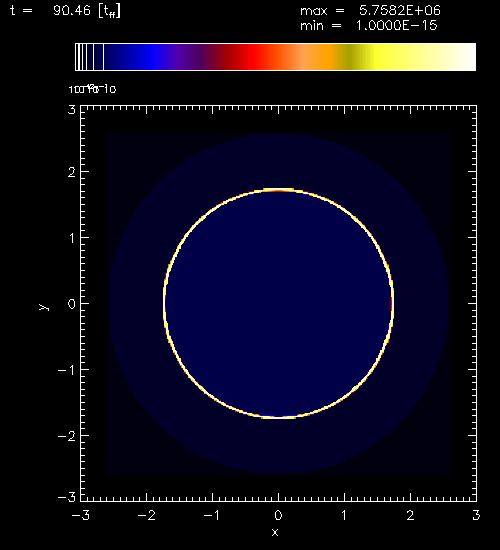Click the y-axis tick label −2
The image size is (500, 550).
click(67, 436)
